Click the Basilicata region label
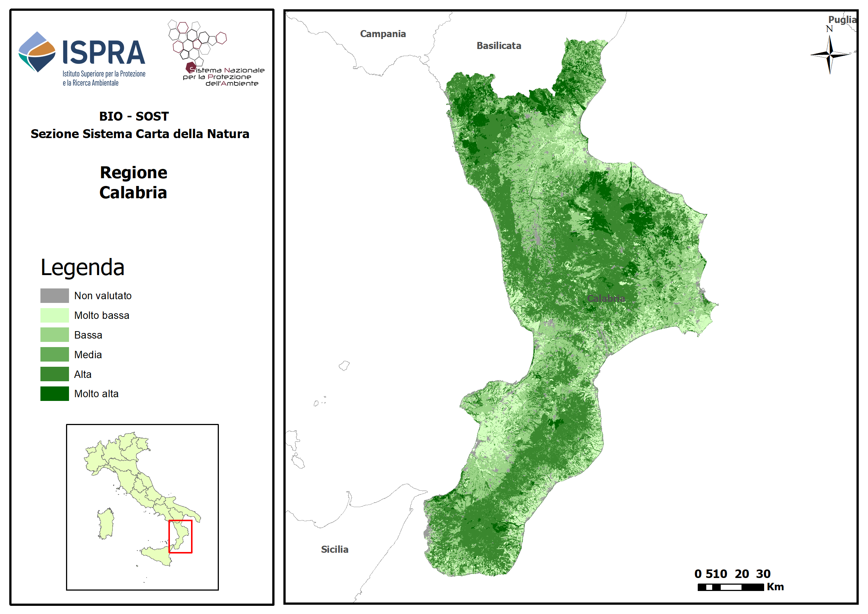Screen dimensions: 868x614 [x=499, y=46]
